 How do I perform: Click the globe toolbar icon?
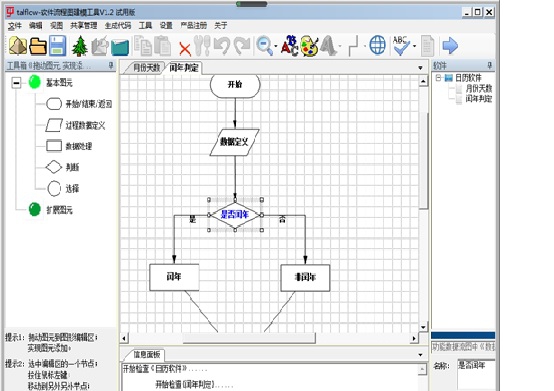[377, 46]
